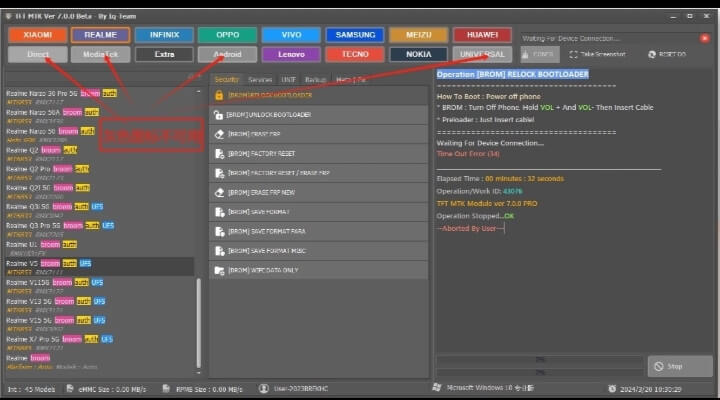This screenshot has width=720, height=400.
Task: Click the red round stop icon beside connection status
Action: pyautogui.click(x=705, y=38)
